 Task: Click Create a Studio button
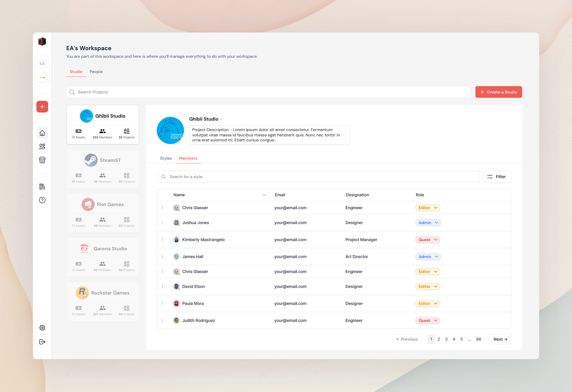point(498,92)
